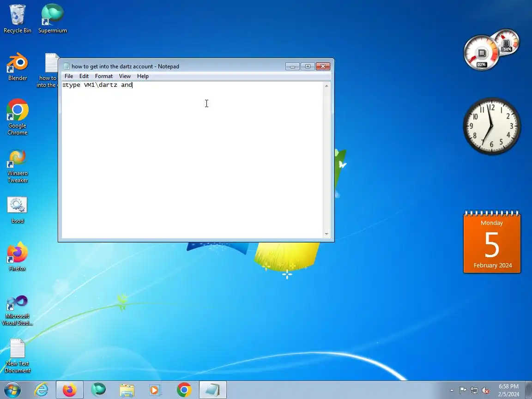
Task: Select the Winaero Tweaker desktop shortcut
Action: tap(17, 166)
